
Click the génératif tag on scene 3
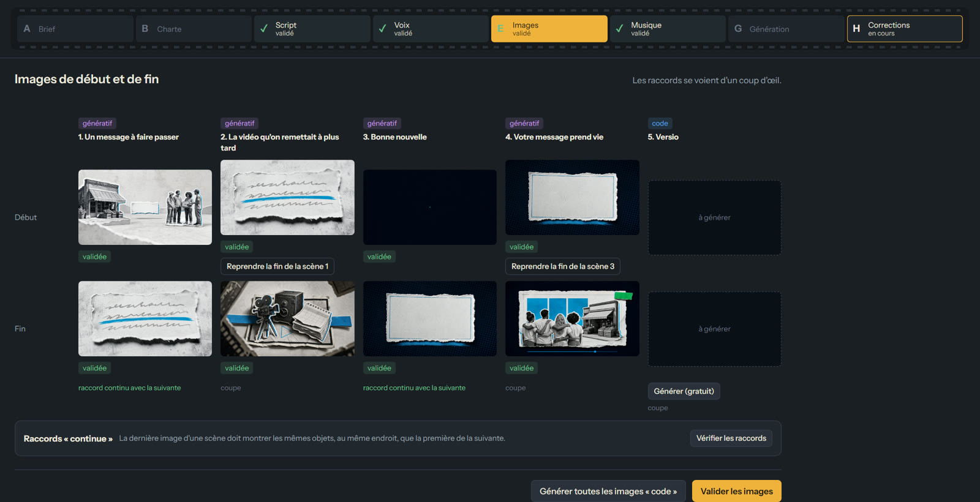[x=382, y=123]
